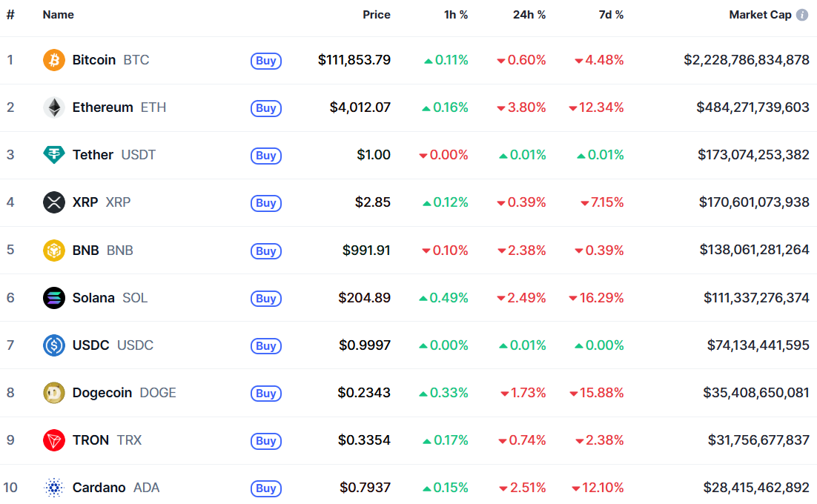Open the Market Cap info tooltip icon
Viewport: 817px width, 504px height.
802,15
